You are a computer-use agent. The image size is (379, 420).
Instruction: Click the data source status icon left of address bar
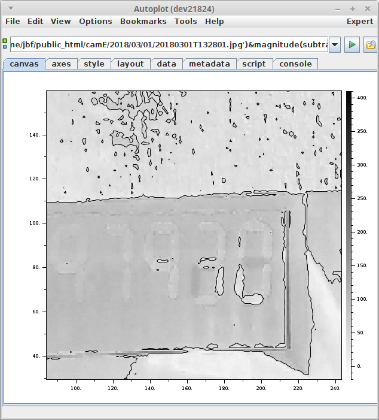[x=5, y=44]
